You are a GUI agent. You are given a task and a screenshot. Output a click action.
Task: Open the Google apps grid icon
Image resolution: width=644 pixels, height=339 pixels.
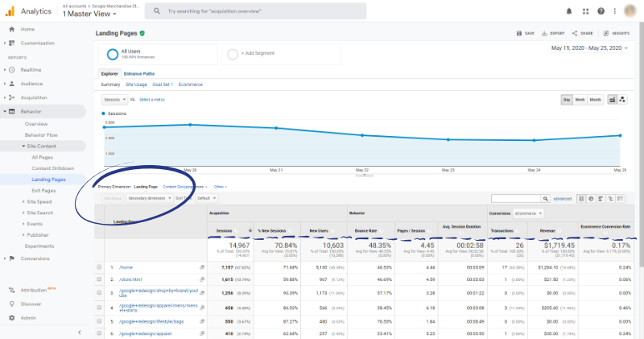tap(586, 11)
